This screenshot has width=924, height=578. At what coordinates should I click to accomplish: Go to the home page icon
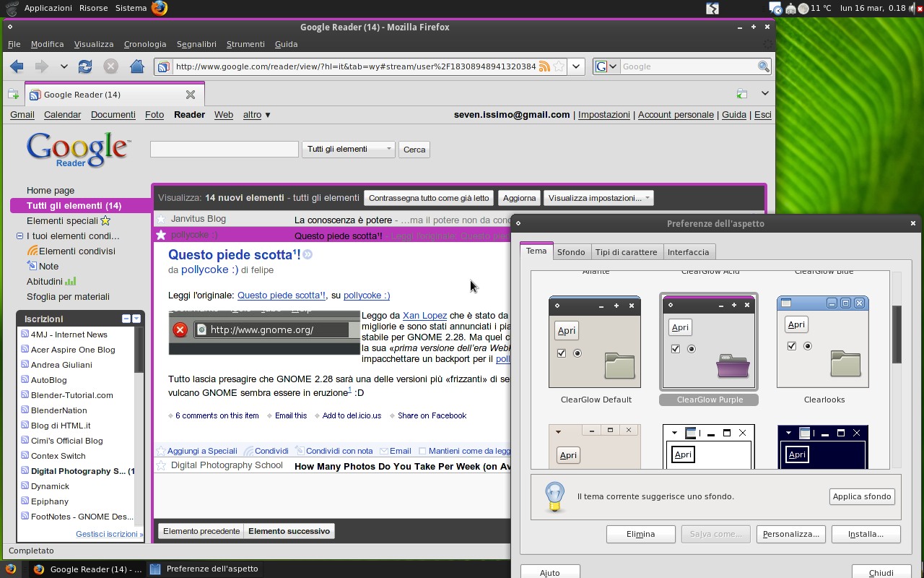[x=136, y=66]
